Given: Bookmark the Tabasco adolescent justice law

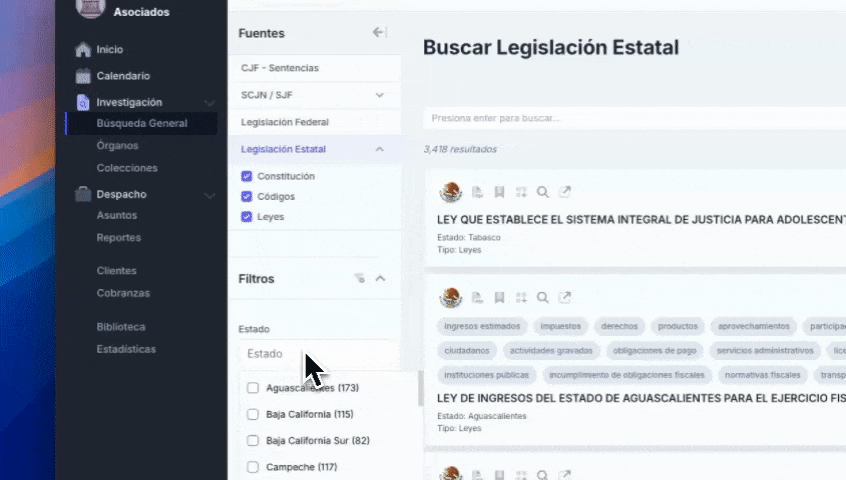Looking at the screenshot, I should (x=500, y=192).
